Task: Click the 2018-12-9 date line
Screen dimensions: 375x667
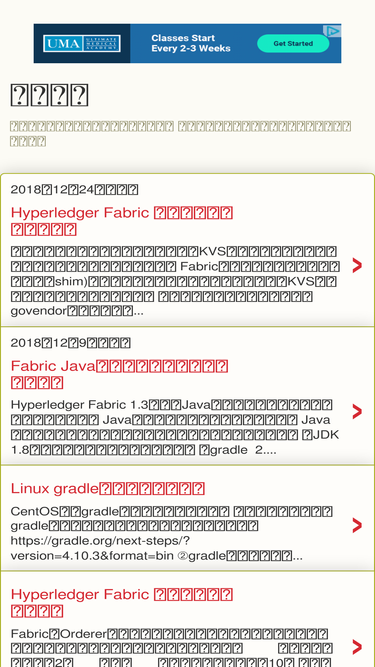Action: [x=71, y=342]
